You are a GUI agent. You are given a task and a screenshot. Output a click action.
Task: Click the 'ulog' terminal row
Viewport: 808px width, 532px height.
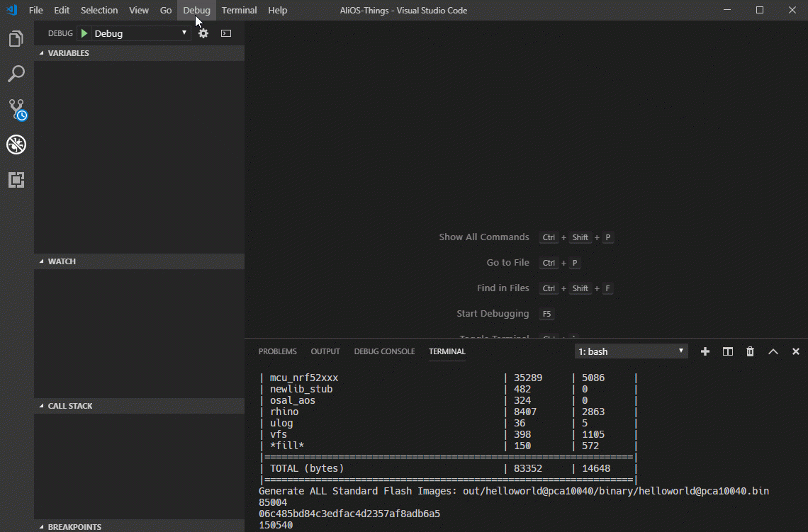pos(447,423)
